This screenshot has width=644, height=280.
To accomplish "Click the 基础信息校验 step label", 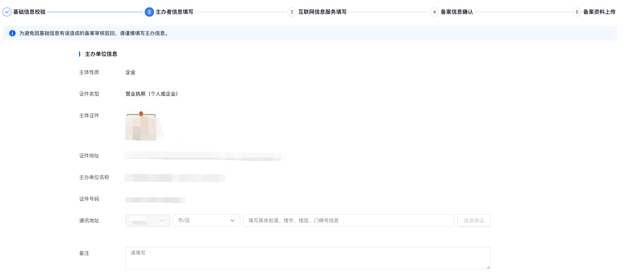I will 29,12.
